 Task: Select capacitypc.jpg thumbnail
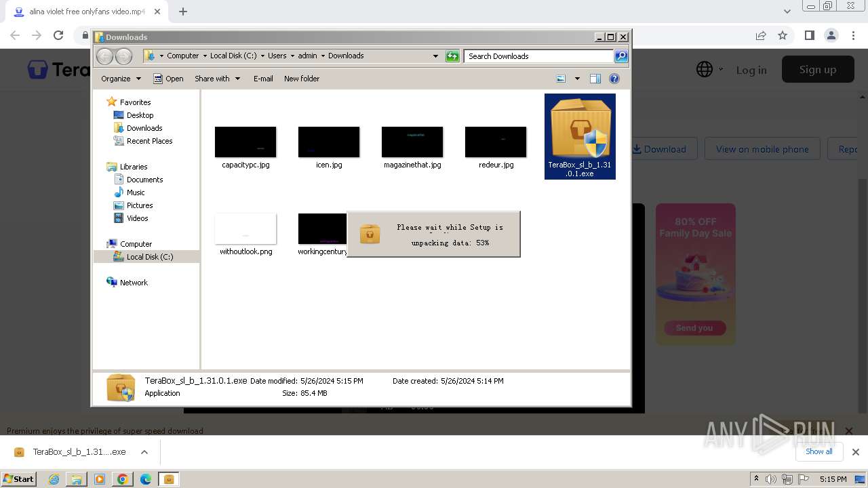(x=245, y=142)
